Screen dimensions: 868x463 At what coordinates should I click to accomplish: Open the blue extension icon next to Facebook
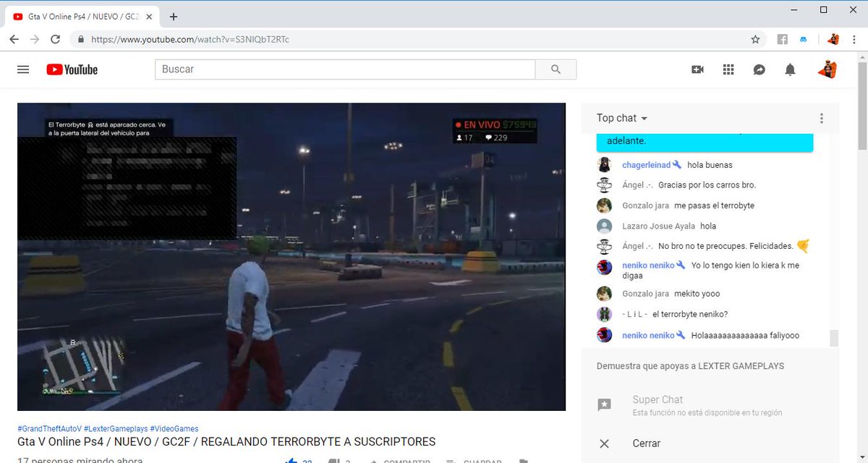coord(804,39)
